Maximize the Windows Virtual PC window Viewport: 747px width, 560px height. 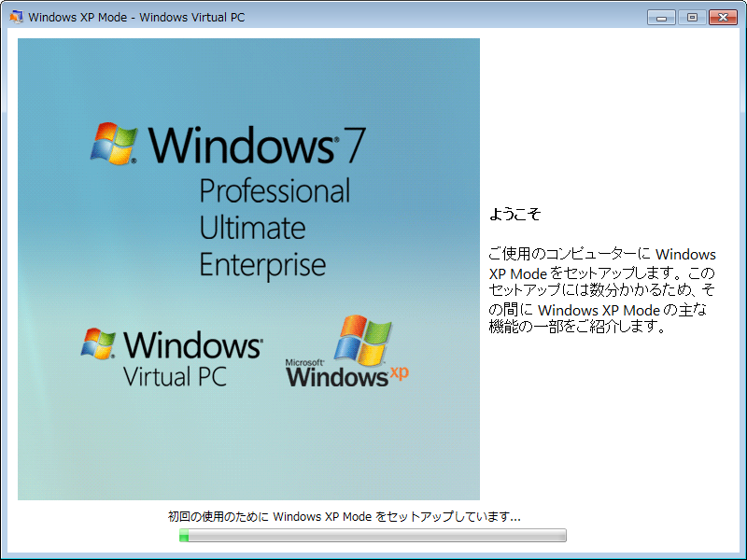pyautogui.click(x=692, y=17)
